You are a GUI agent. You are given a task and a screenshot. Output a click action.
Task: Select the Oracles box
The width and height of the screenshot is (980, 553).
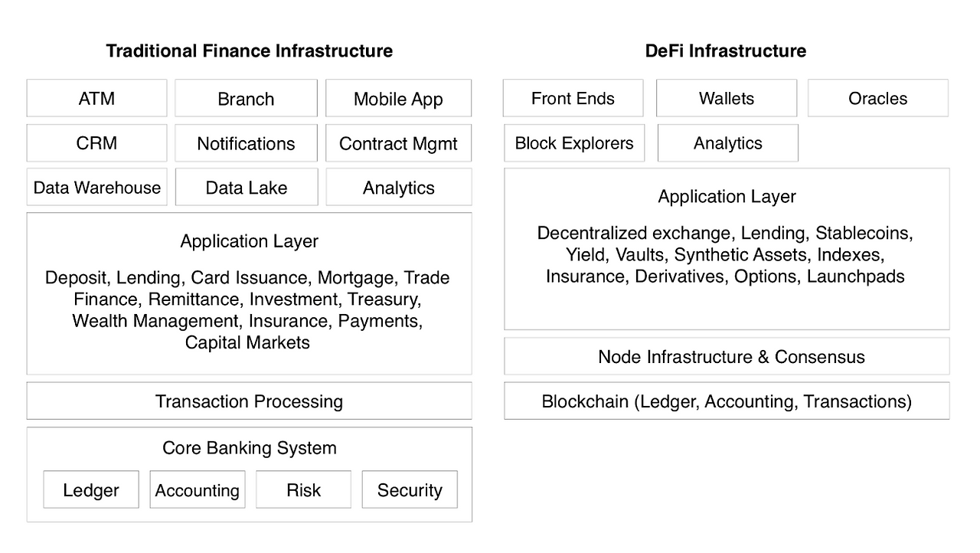tap(878, 98)
